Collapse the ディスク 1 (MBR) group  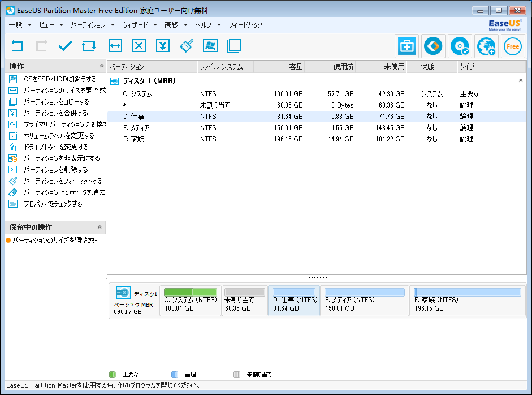pyautogui.click(x=521, y=81)
